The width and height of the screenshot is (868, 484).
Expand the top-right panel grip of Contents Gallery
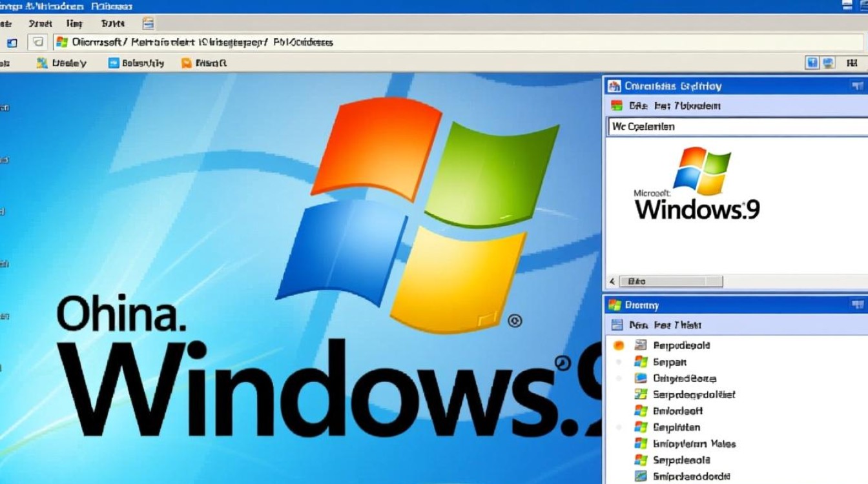(856, 85)
